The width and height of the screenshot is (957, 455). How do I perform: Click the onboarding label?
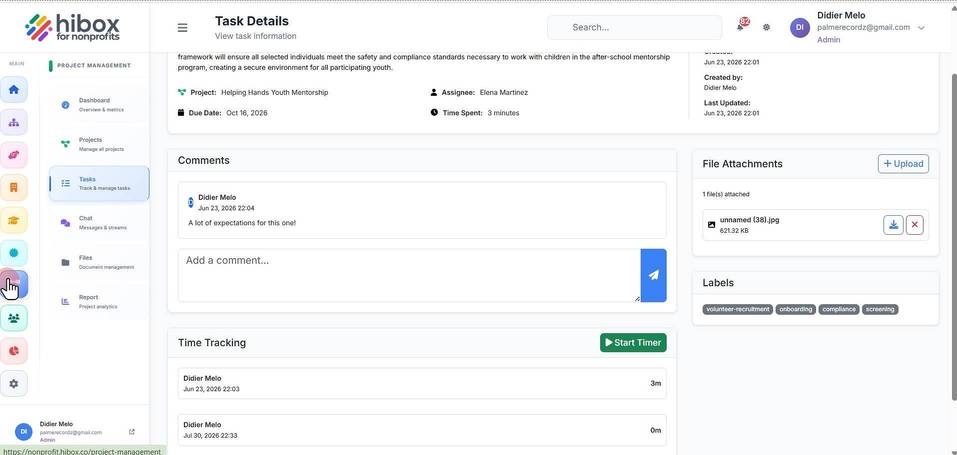[x=796, y=310]
